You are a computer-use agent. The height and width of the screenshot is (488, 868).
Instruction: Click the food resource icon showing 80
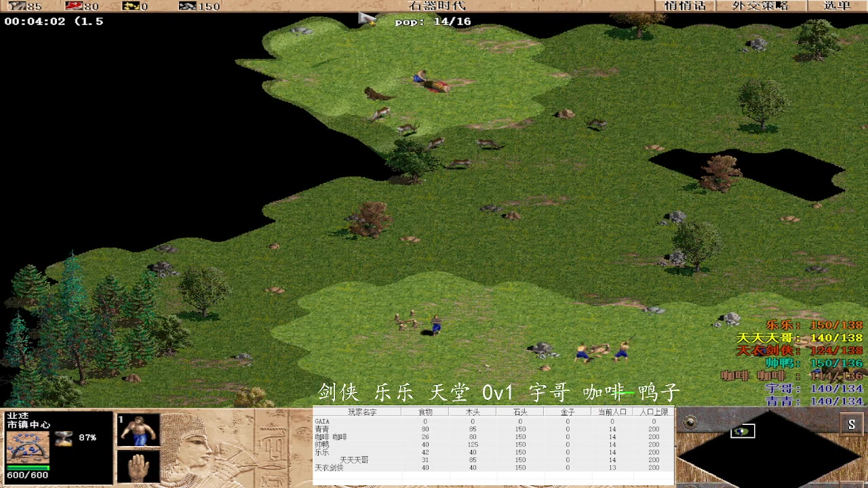(73, 6)
